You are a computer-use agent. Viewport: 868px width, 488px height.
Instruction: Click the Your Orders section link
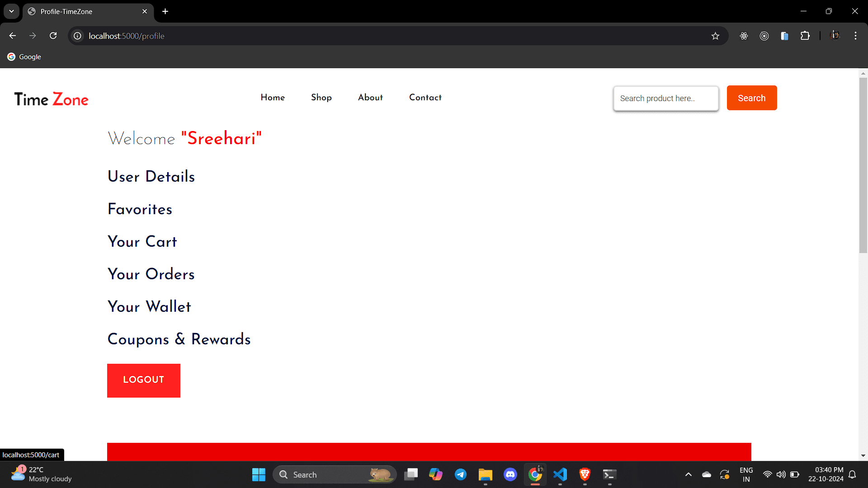[151, 273]
